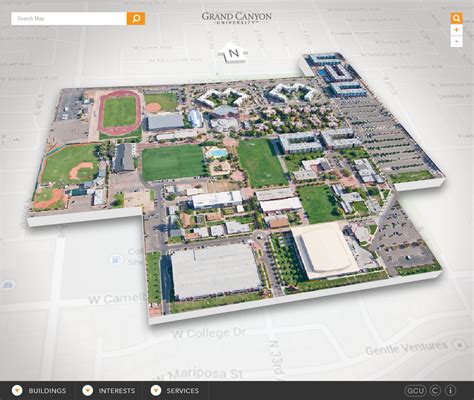Zoom in with the plus button
Image resolution: width=474 pixels, height=400 pixels.
pos(456,30)
